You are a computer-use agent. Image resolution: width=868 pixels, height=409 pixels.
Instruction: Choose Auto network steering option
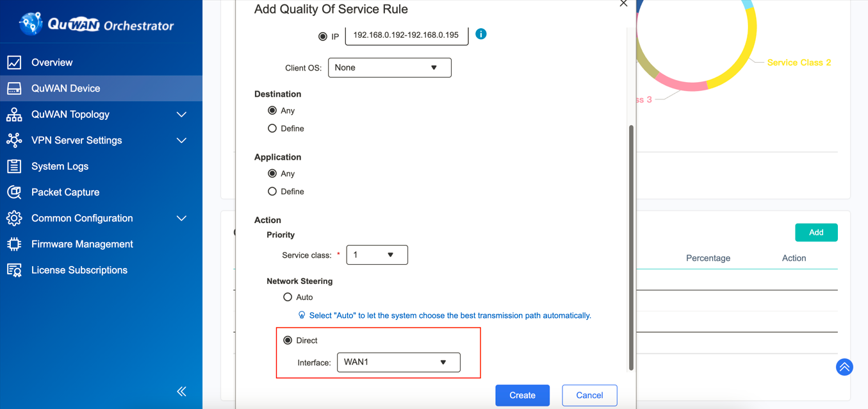click(288, 297)
